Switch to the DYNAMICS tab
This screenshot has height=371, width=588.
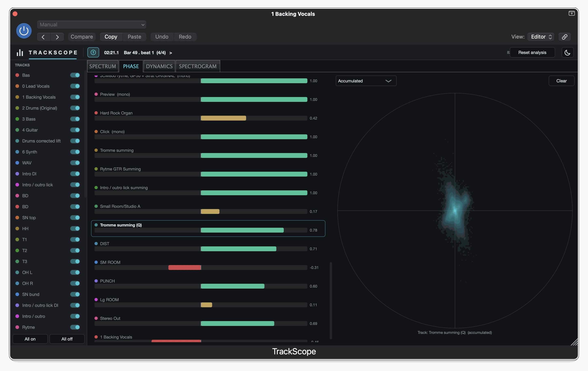[159, 66]
